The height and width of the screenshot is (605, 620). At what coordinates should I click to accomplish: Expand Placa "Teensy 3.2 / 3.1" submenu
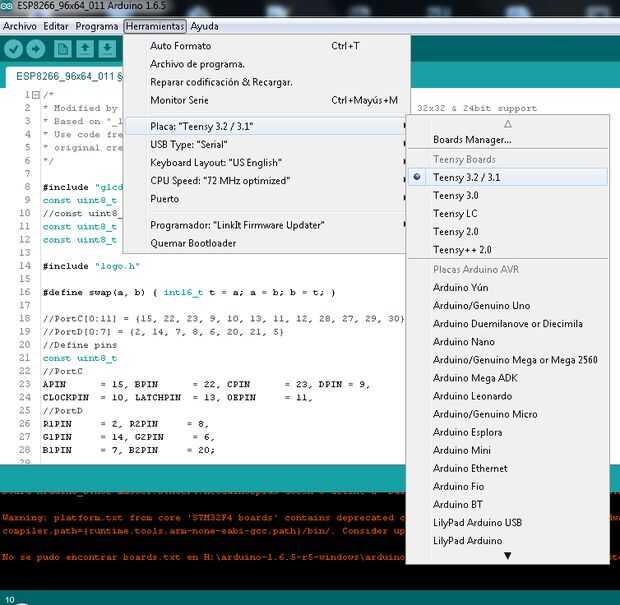click(x=265, y=127)
